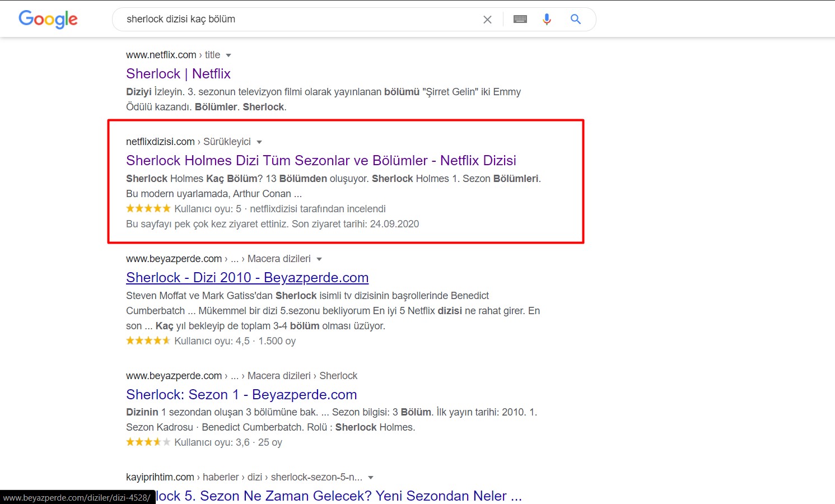Image resolution: width=835 pixels, height=504 pixels.
Task: Click the "Kullanıcı oyu: 4,5 · 1.500 oy" text
Action: click(235, 341)
